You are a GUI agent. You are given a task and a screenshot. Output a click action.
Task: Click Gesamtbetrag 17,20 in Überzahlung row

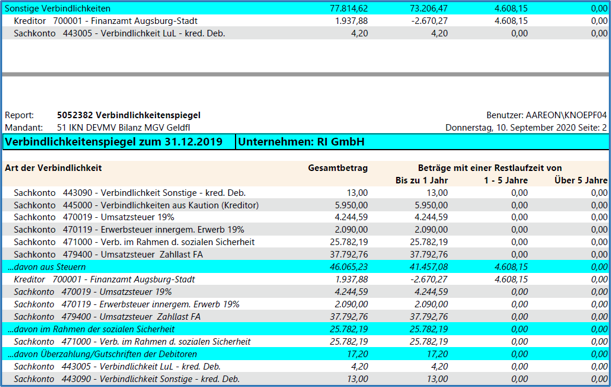coord(357,354)
